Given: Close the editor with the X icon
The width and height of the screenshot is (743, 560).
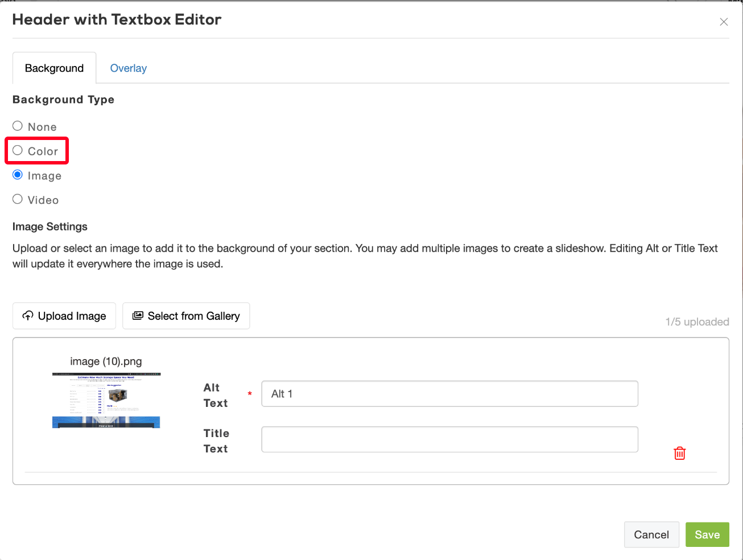Looking at the screenshot, I should click(723, 22).
